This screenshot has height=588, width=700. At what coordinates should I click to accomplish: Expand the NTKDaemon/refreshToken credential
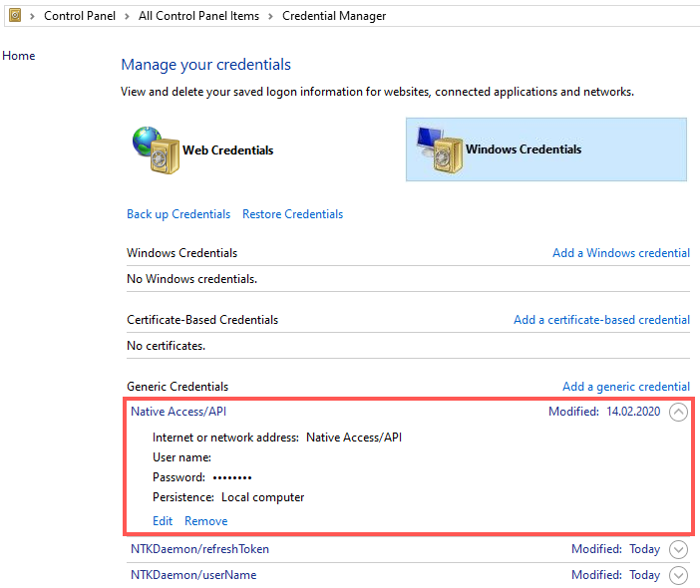pos(678,549)
